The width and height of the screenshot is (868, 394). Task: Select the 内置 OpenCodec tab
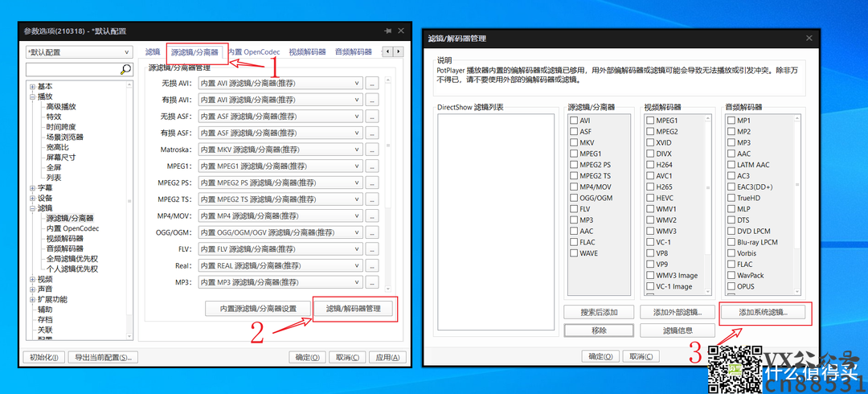(x=254, y=52)
